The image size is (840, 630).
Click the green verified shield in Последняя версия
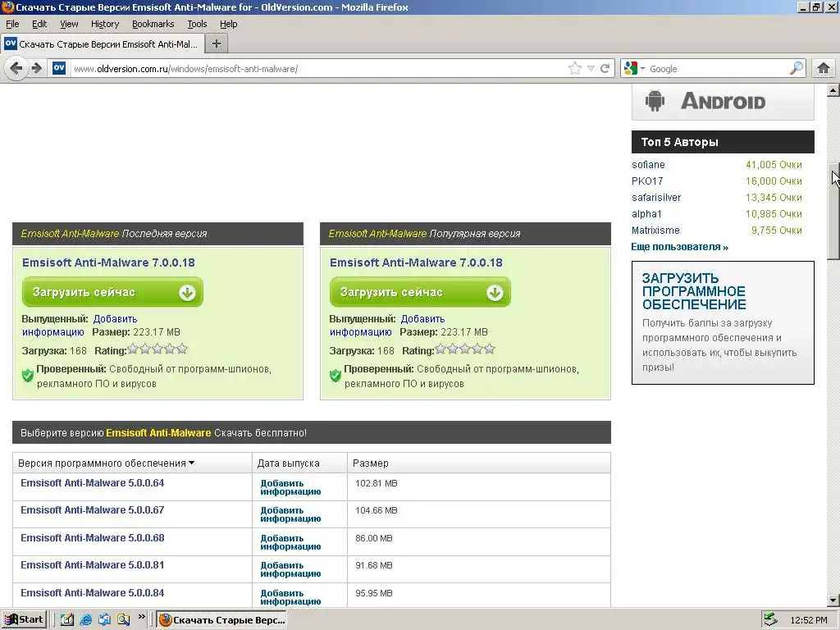(28, 376)
